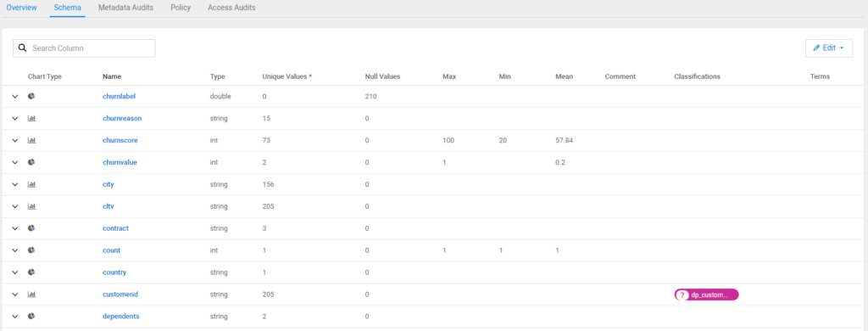This screenshot has height=331, width=868.
Task: Expand the contract row chevron
Action: tap(15, 228)
